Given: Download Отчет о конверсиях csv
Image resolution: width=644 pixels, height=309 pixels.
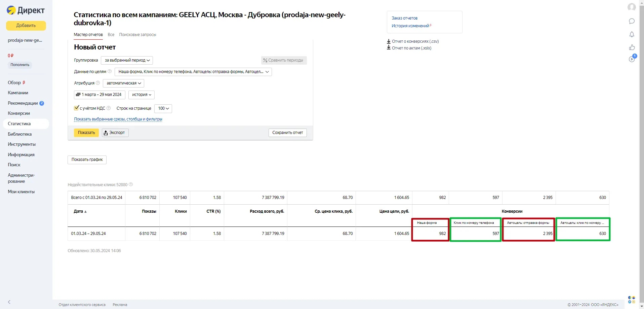Looking at the screenshot, I should click(415, 41).
